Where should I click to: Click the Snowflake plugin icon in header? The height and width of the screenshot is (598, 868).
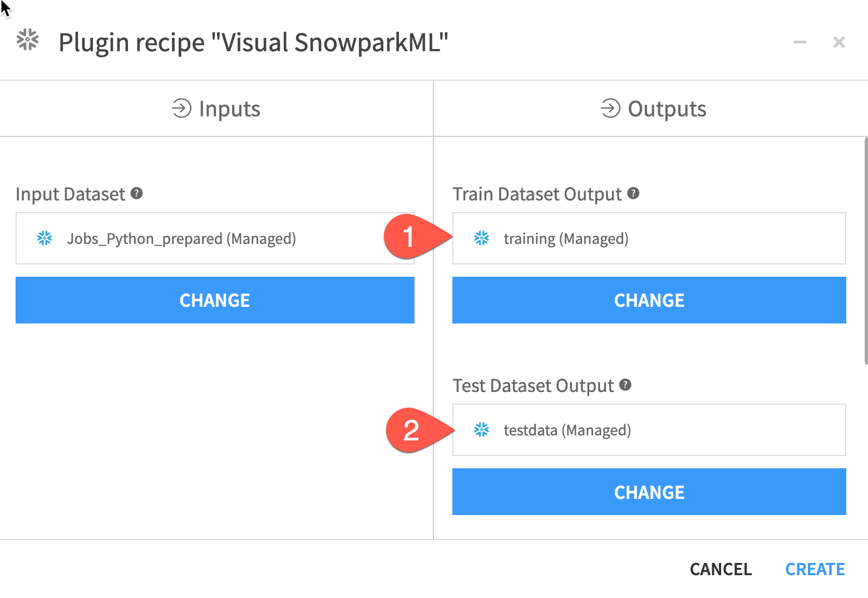27,40
